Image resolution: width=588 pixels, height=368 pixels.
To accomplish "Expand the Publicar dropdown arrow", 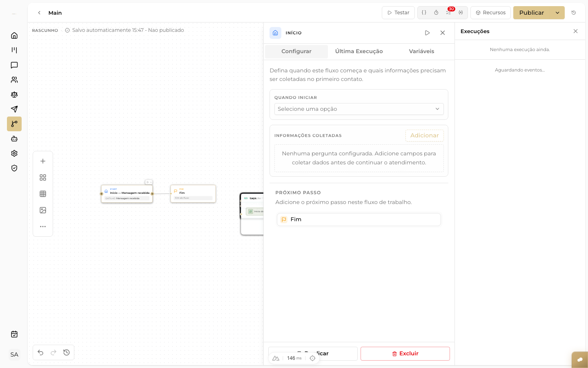I will coord(557,13).
